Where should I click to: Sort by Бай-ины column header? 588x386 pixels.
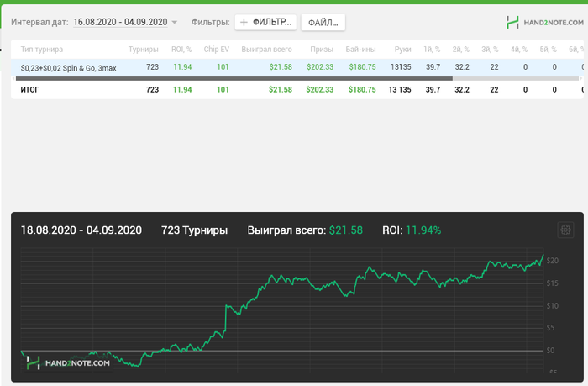(x=360, y=50)
